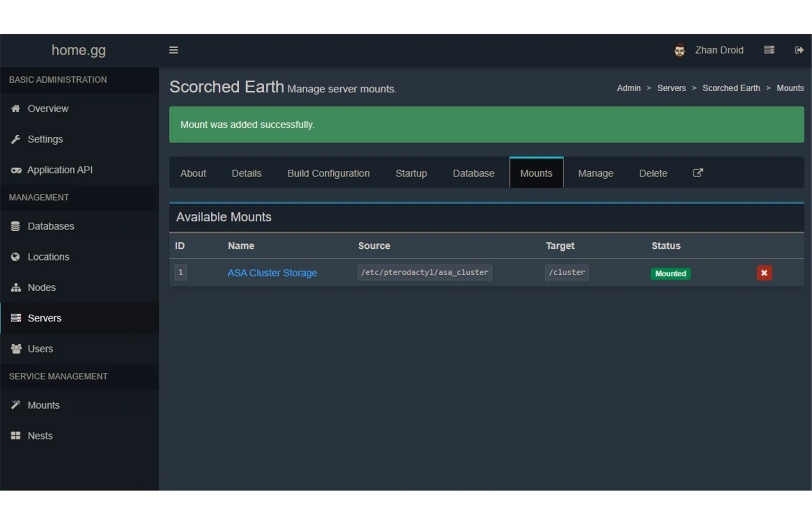Image resolution: width=812 pixels, height=524 pixels.
Task: Click Zhan Droid user avatar
Action: pos(679,50)
